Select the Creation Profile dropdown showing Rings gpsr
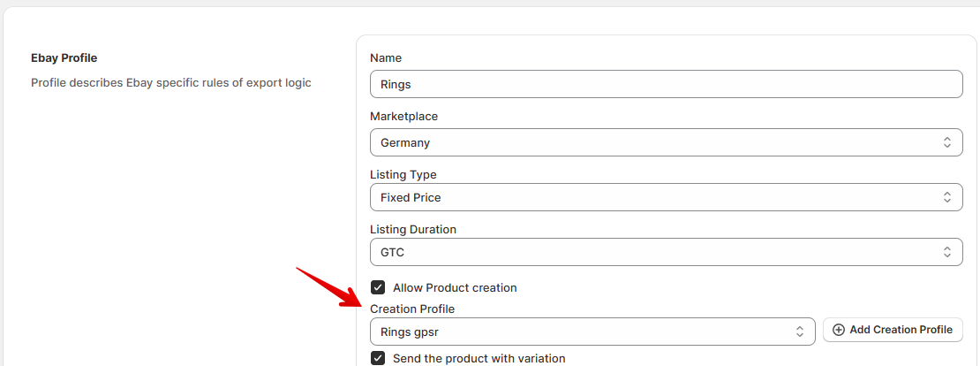The height and width of the screenshot is (366, 980). tap(583, 332)
